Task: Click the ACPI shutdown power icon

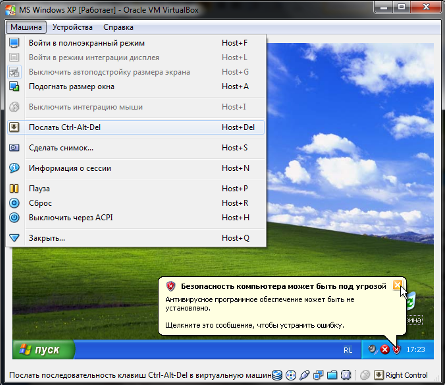Action: (14, 217)
